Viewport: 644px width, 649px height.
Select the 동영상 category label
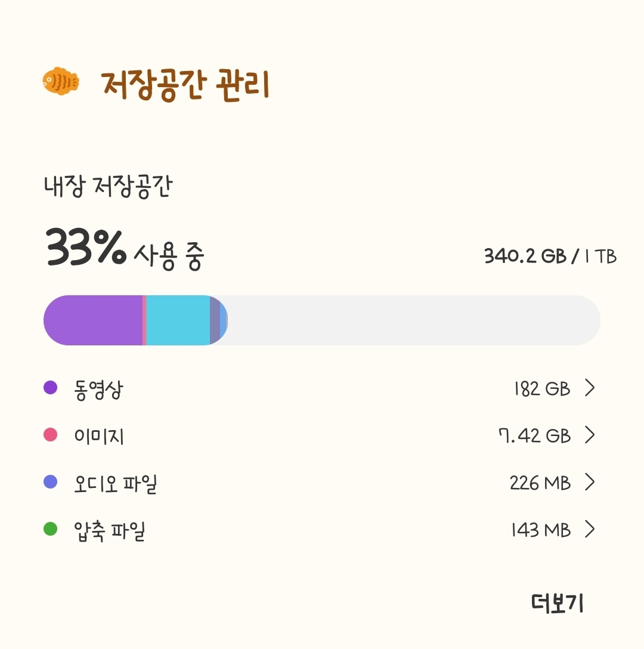pyautogui.click(x=100, y=389)
